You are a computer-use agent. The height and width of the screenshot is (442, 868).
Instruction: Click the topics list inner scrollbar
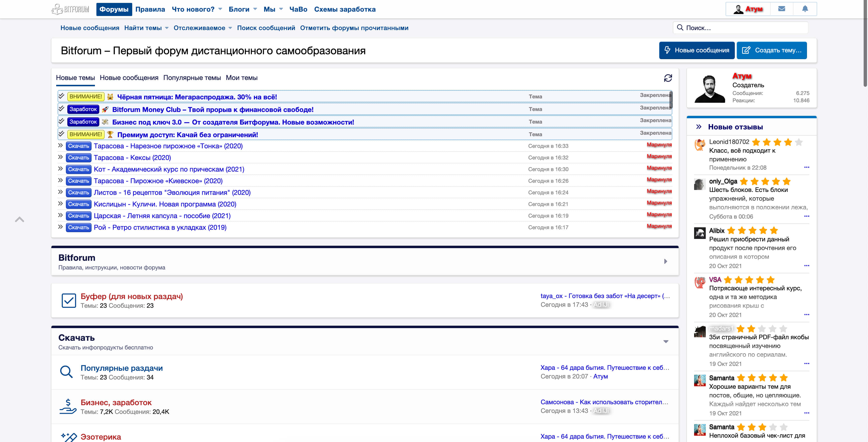point(671,99)
